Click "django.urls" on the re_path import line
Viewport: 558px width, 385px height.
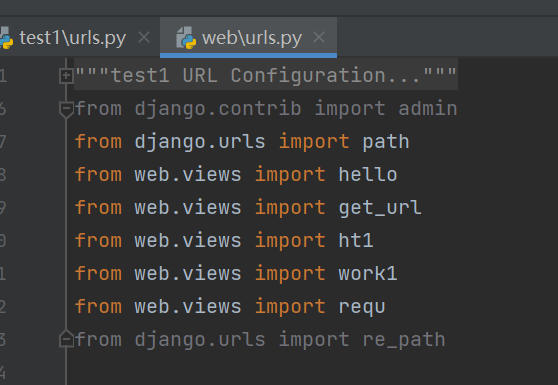click(x=200, y=339)
